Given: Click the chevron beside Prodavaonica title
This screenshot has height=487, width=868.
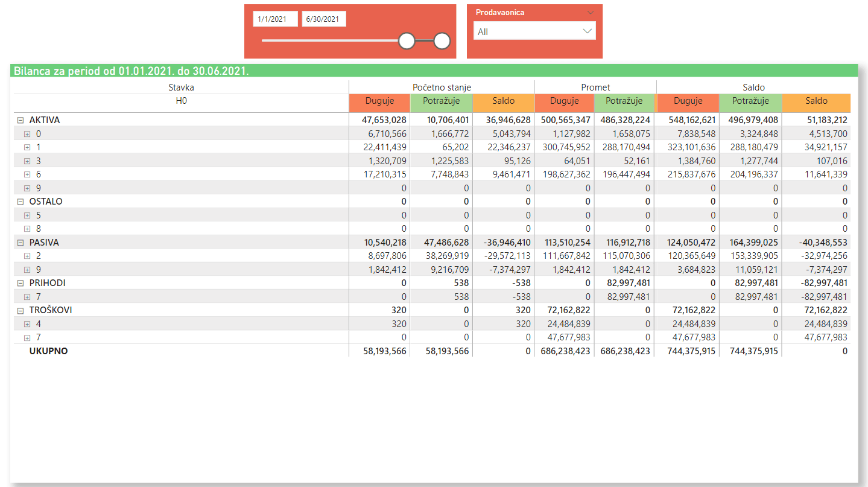Looking at the screenshot, I should 590,13.
